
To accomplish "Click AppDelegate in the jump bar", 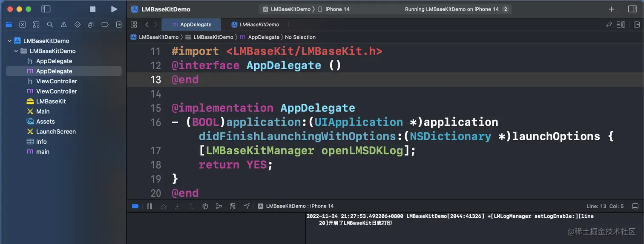I will [x=259, y=37].
